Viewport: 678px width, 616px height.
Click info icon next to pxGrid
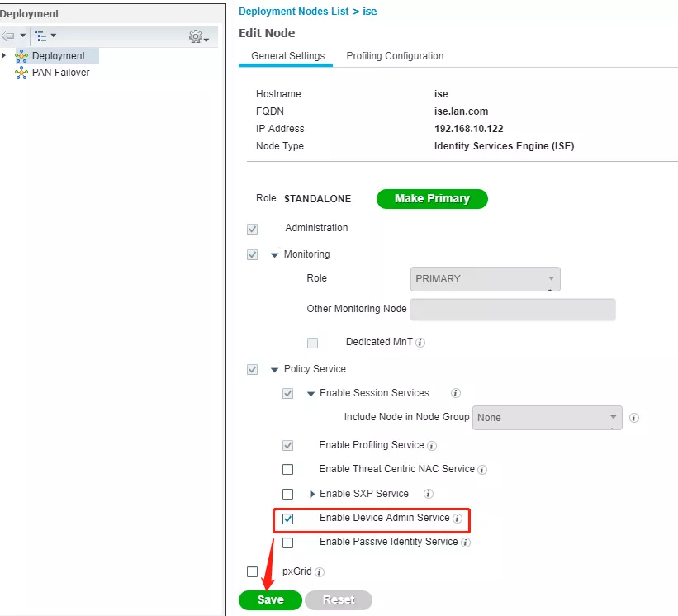[319, 571]
